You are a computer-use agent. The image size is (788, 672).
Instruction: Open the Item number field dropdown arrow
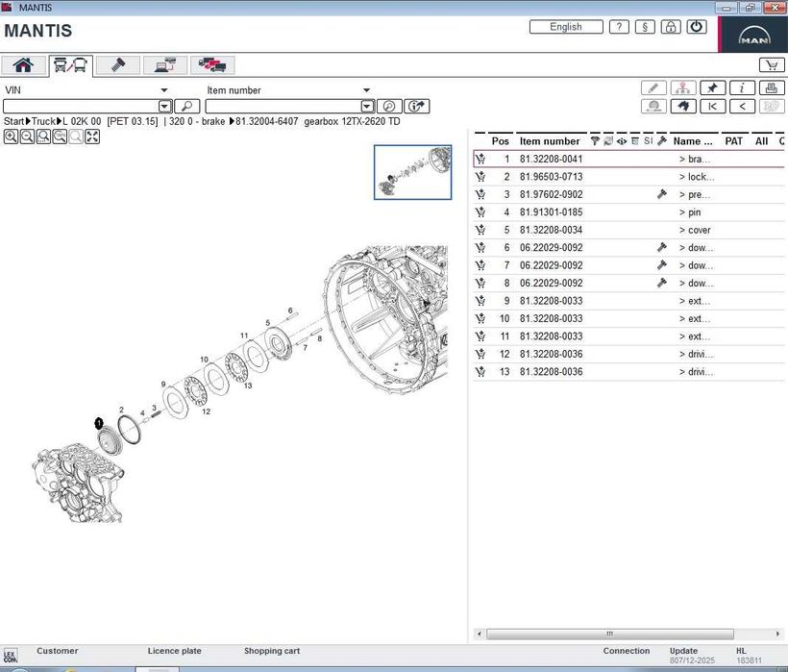pos(367,107)
